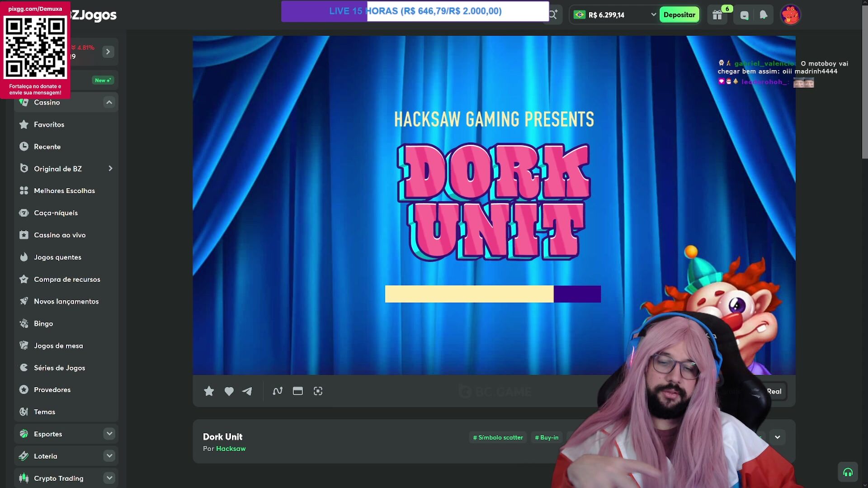This screenshot has width=868, height=488.
Task: Open game stats chart icon
Action: pyautogui.click(x=278, y=391)
